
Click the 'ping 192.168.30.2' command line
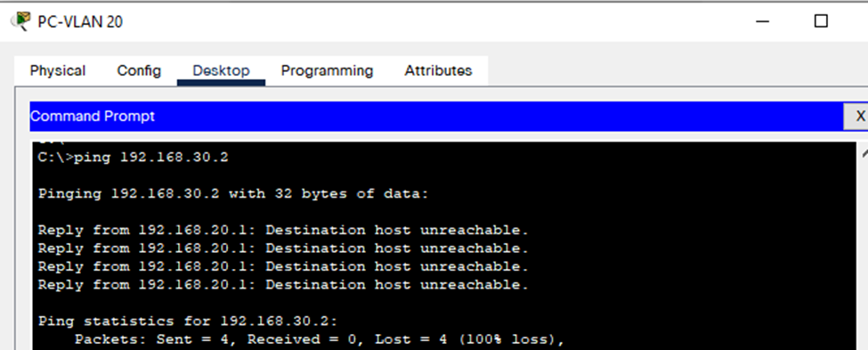point(133,158)
